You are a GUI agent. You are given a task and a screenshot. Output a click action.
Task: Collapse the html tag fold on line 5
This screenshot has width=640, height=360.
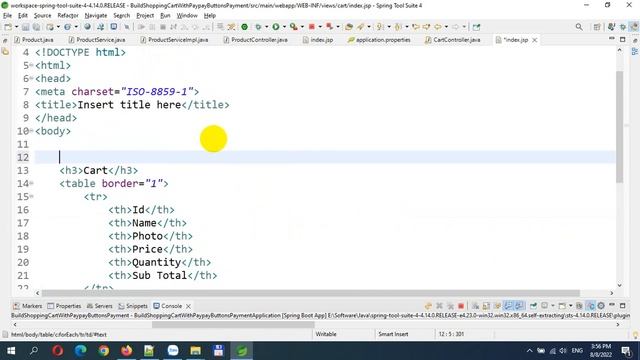point(31,65)
